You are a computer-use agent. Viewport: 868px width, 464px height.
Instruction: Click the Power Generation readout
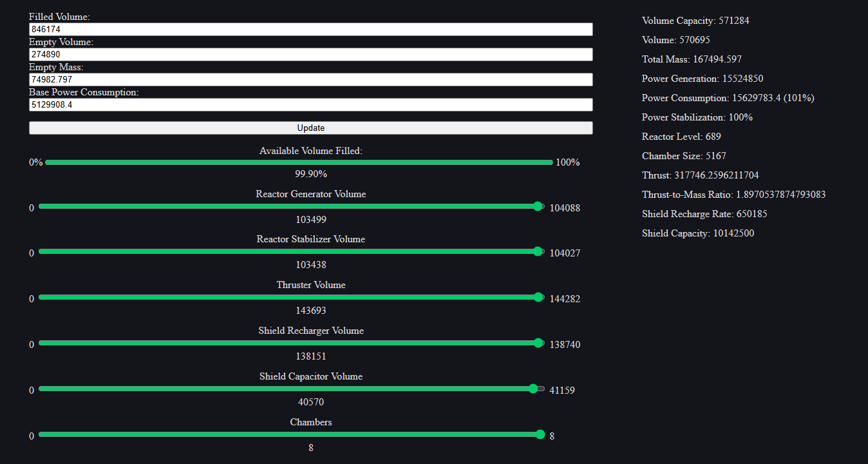(702, 79)
